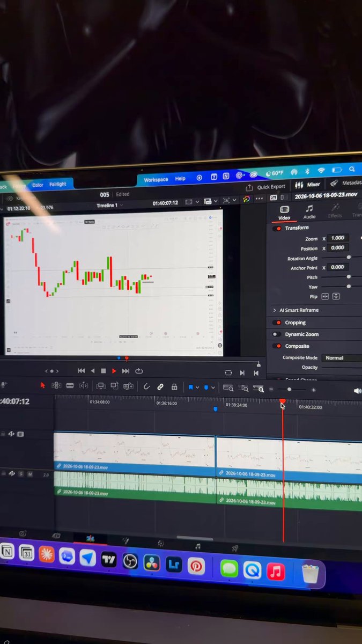Open the Composite Mode Normal dropdown
Image resolution: width=362 pixels, height=644 pixels.
(341, 357)
